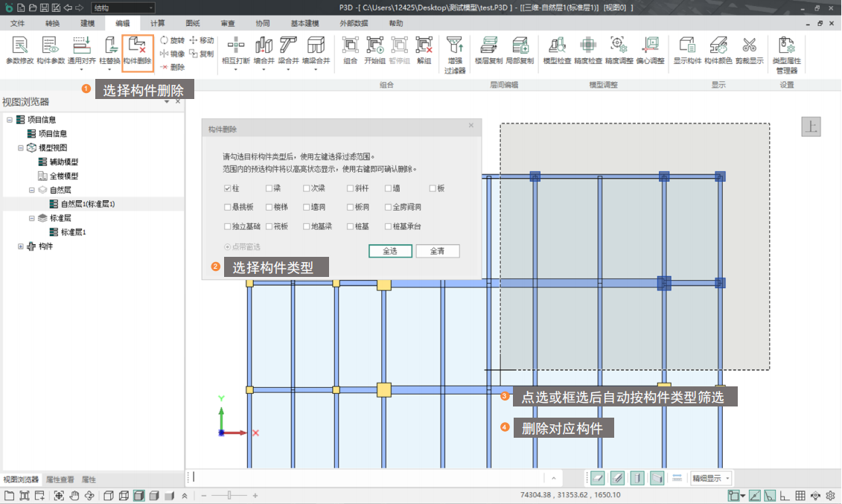
Task: Collapse the 模型视图 tree node
Action: tap(21, 148)
